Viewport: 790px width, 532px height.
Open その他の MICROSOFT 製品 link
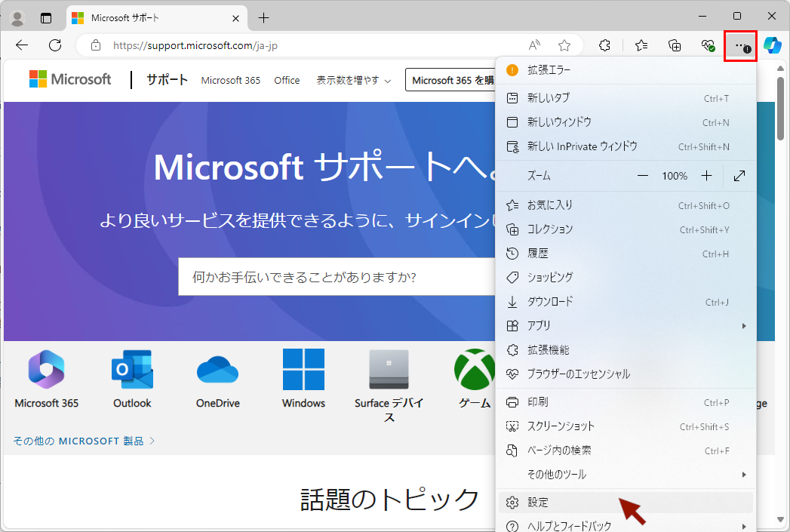[84, 441]
